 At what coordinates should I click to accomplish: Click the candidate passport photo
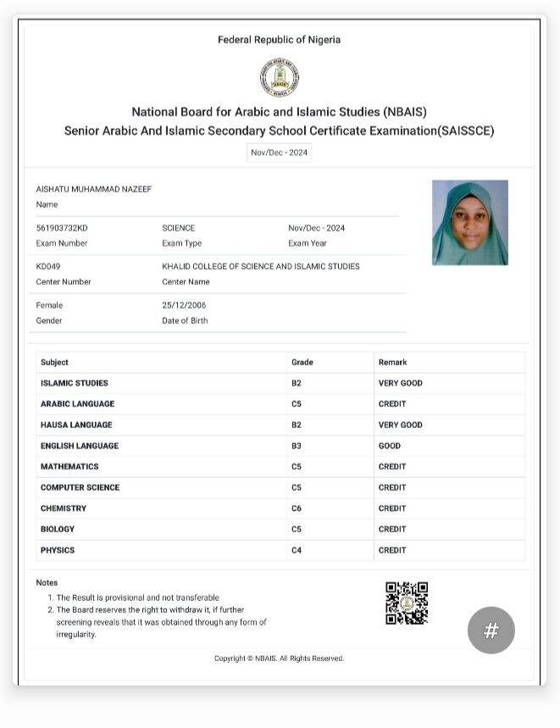[469, 223]
